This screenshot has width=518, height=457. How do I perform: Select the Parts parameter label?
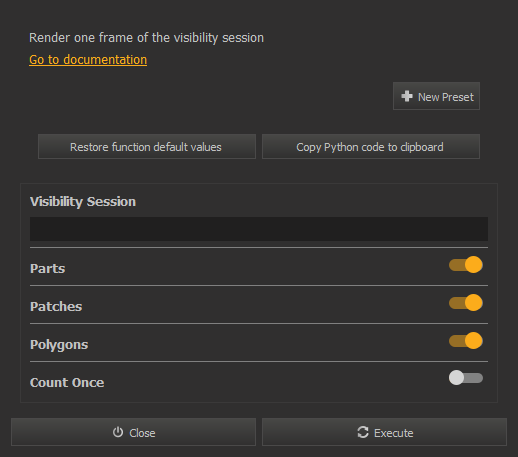[x=48, y=269]
